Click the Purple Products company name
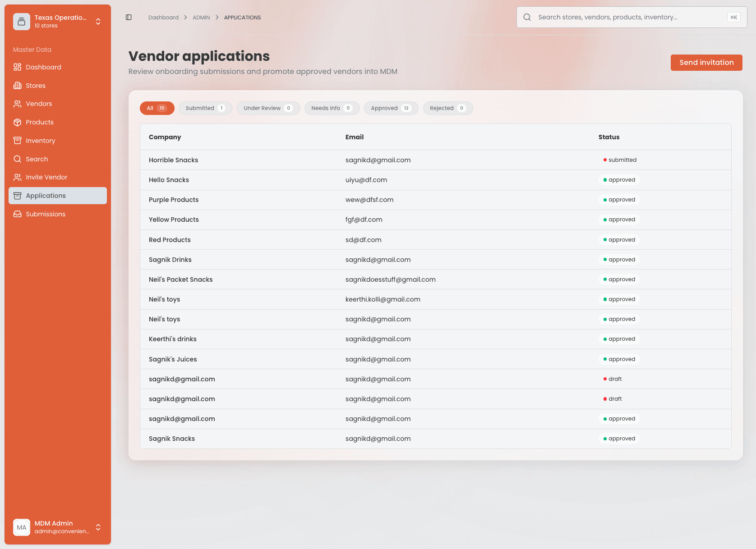 [x=174, y=200]
